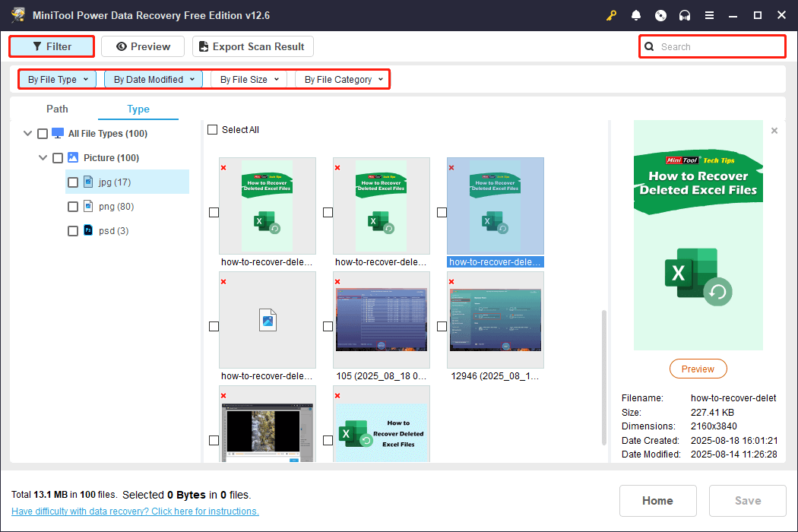Click the Date Modified value 2025-08-14 11:26:28
The width and height of the screenshot is (798, 532).
pyautogui.click(x=734, y=454)
